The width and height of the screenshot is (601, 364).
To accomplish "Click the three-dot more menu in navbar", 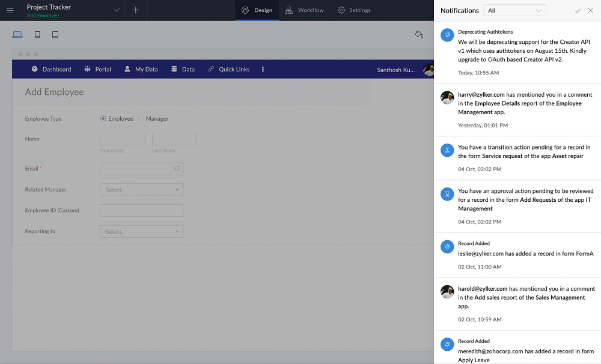I will click(263, 70).
